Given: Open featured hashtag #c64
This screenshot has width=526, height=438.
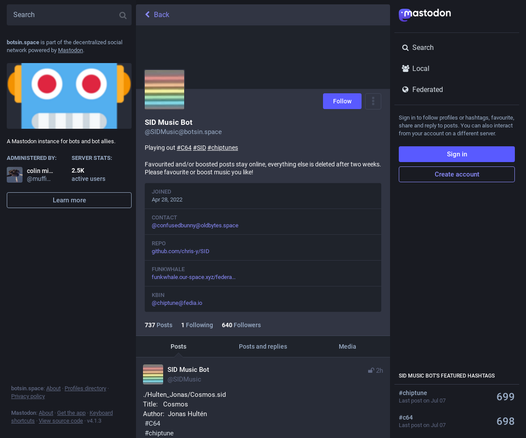Looking at the screenshot, I should coord(406,418).
